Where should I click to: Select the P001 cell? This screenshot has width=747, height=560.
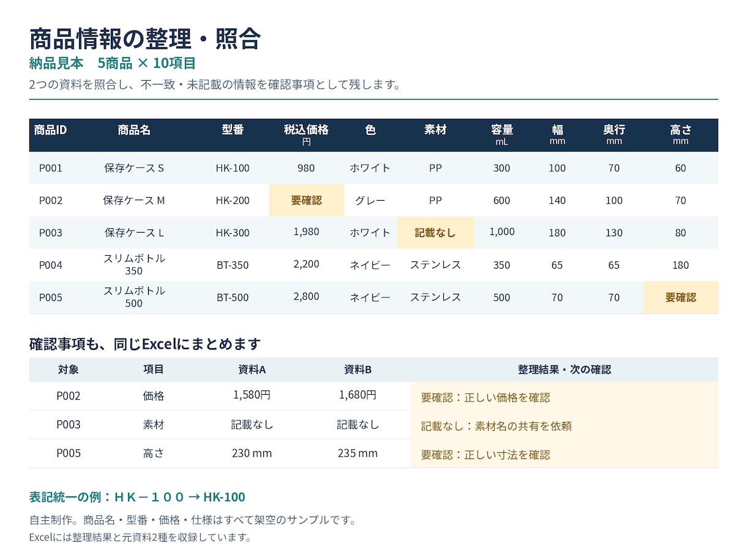click(x=51, y=168)
